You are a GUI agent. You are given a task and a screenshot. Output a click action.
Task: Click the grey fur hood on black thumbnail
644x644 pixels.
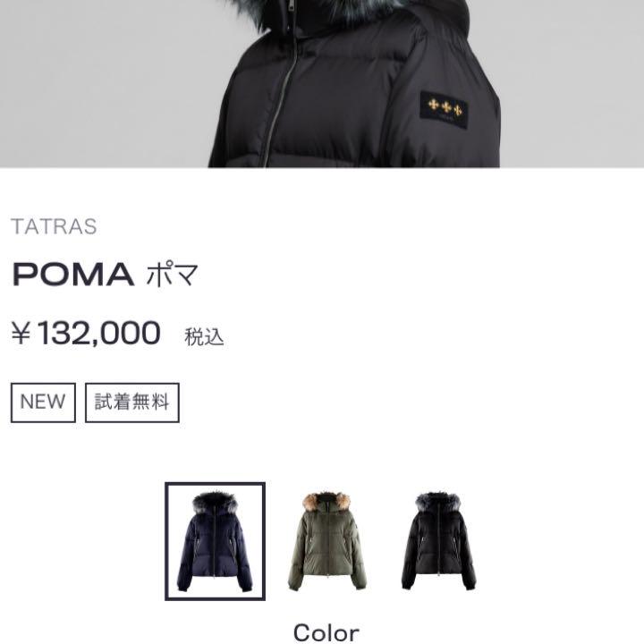[x=437, y=502]
